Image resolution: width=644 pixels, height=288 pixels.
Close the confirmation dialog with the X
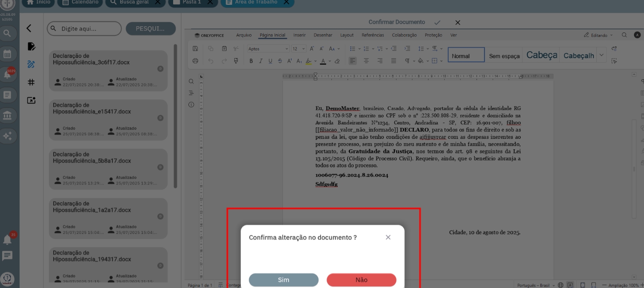tap(388, 237)
